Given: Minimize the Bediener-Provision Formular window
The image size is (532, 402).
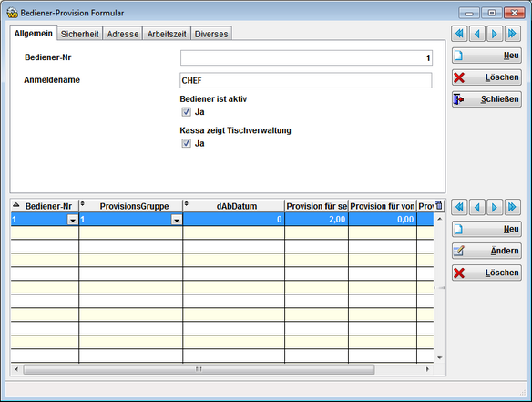Looking at the screenshot, I should (469, 13).
